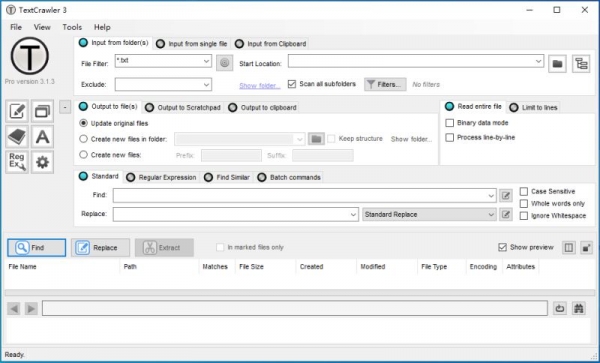Image resolution: width=600 pixels, height=363 pixels.
Task: Click the Filters... button
Action: [385, 85]
